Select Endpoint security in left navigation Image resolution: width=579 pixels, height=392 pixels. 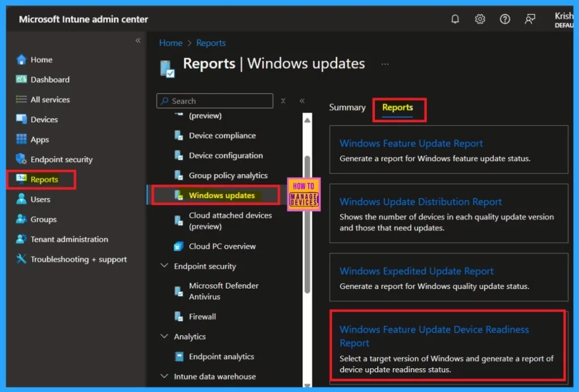[x=62, y=160]
